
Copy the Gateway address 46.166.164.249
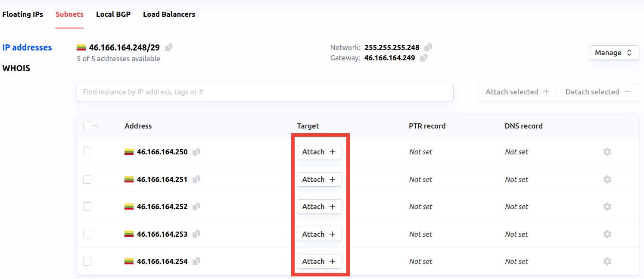click(423, 57)
